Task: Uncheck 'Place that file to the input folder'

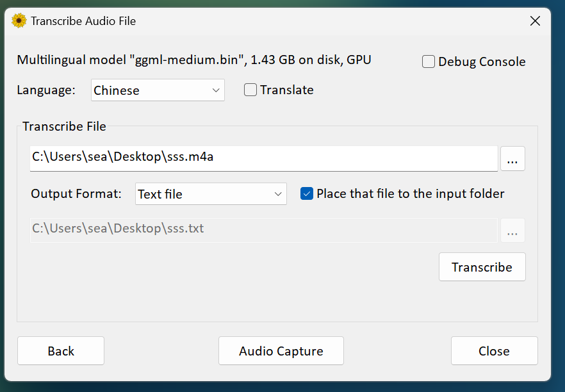Action: 307,194
